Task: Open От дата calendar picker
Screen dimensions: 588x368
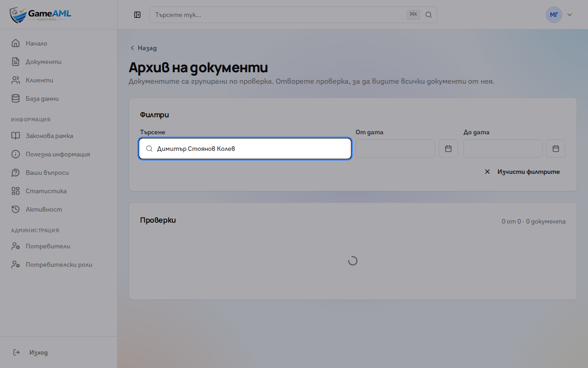Action: [448, 149]
